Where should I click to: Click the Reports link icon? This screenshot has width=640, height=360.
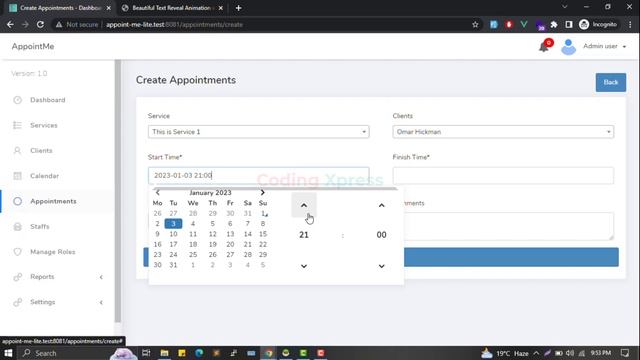18,277
